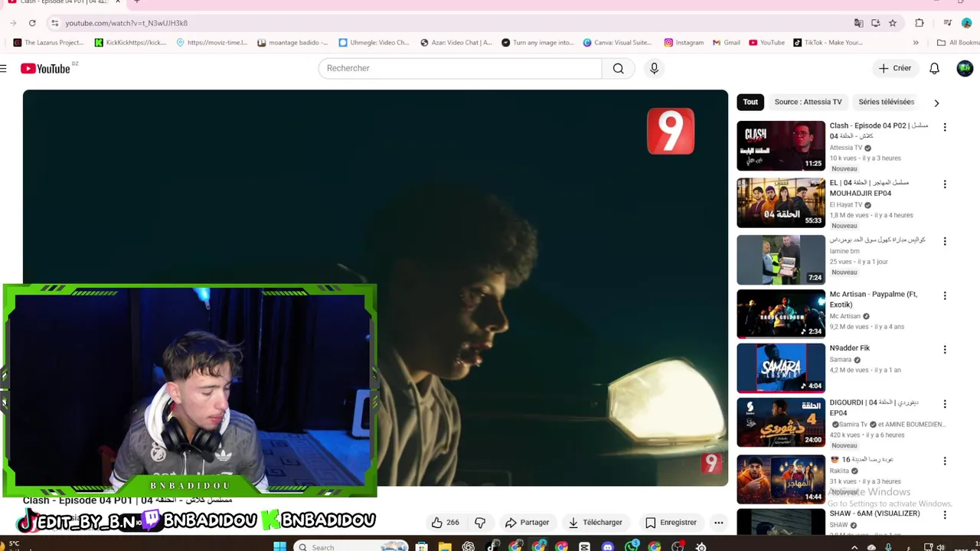Like the video with thumbs up
This screenshot has height=551, width=980.
445,523
